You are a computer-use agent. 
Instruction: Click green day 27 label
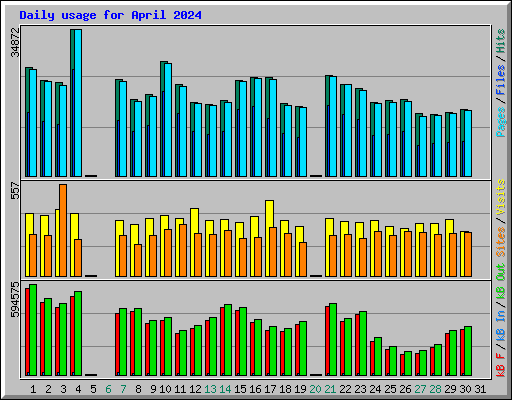click(x=420, y=389)
